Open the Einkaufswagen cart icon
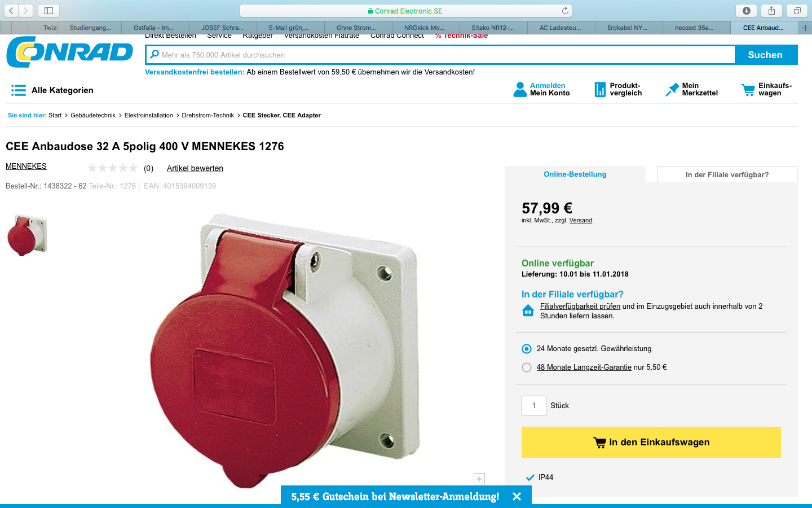The height and width of the screenshot is (508, 812). point(748,90)
